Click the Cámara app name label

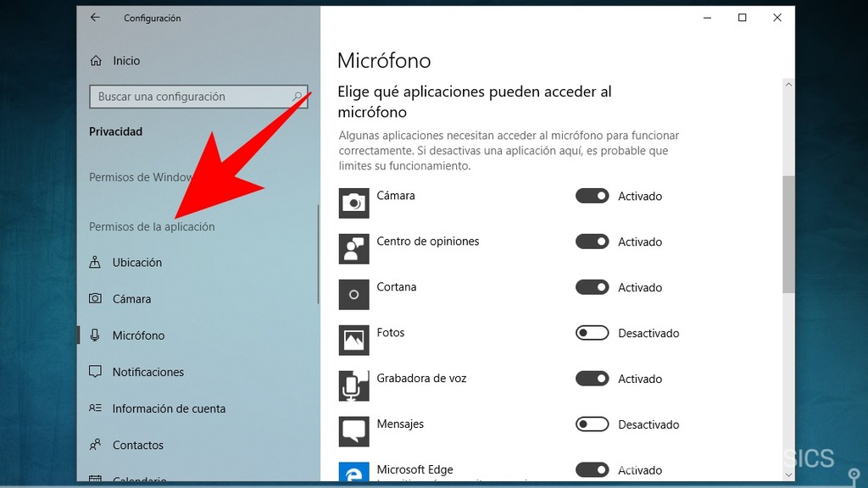tap(396, 196)
